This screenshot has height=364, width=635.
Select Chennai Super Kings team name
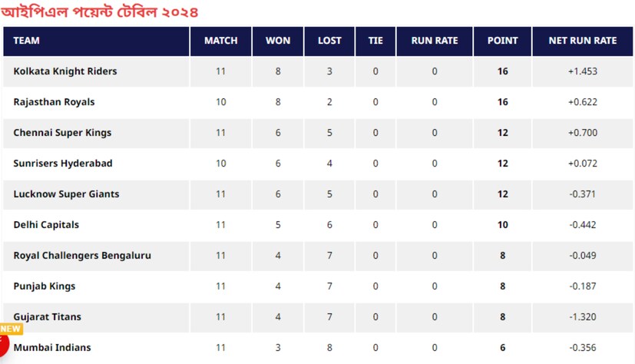click(62, 133)
